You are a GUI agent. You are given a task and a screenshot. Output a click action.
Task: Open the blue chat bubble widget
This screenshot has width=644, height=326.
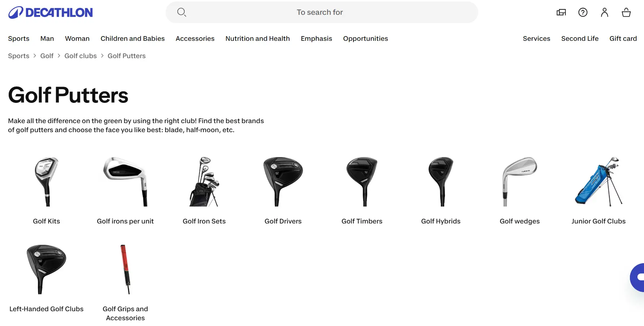638,277
